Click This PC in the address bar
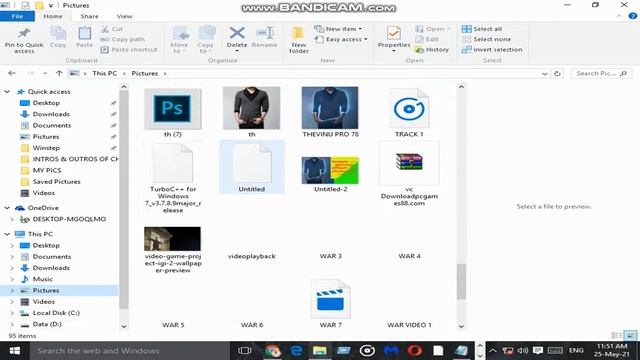Screen dimensions: 640x360 coord(104,73)
